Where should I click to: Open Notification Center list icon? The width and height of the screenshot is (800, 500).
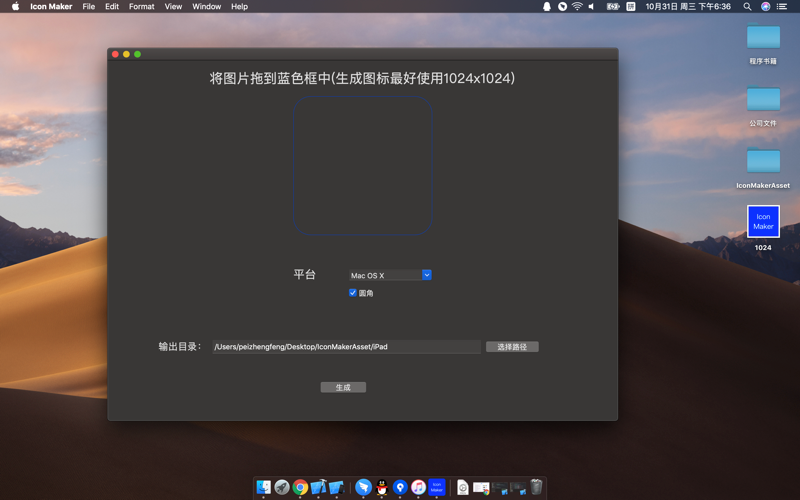[x=782, y=7]
